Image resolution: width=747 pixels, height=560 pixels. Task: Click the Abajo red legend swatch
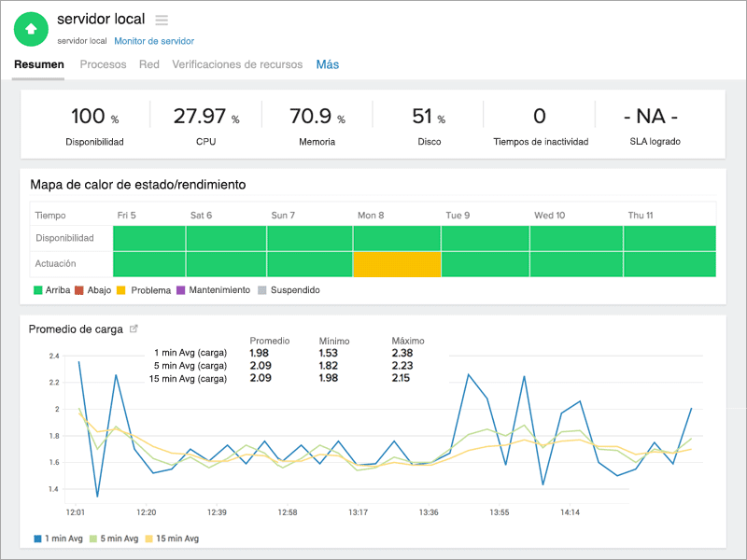79,290
